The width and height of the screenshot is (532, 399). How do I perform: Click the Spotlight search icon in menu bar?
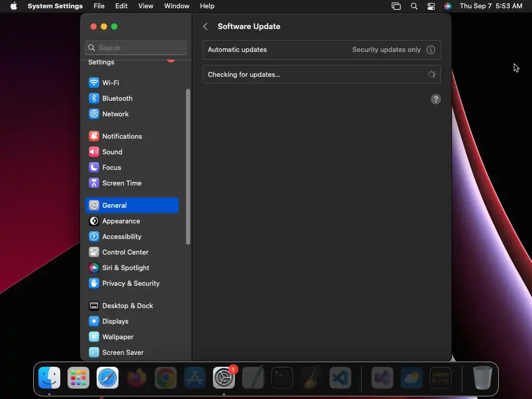pos(414,6)
